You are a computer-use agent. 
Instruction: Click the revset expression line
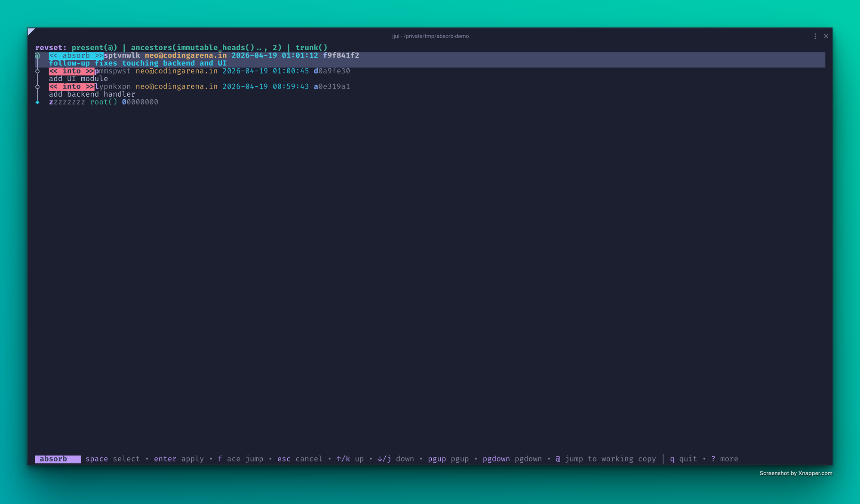pyautogui.click(x=181, y=48)
